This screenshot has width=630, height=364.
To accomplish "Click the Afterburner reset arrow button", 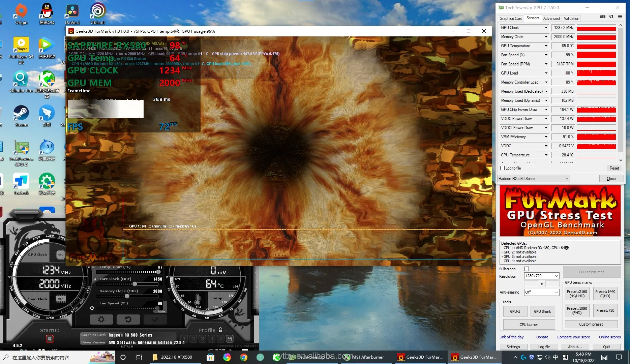I will 128,319.
